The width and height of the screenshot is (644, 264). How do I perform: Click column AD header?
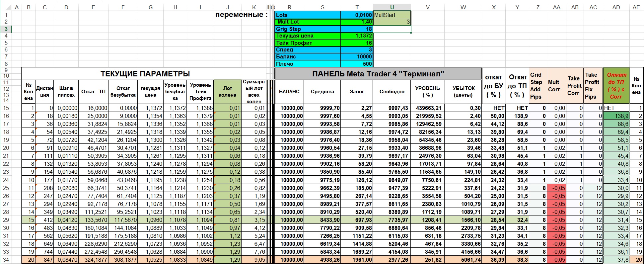[x=616, y=7]
